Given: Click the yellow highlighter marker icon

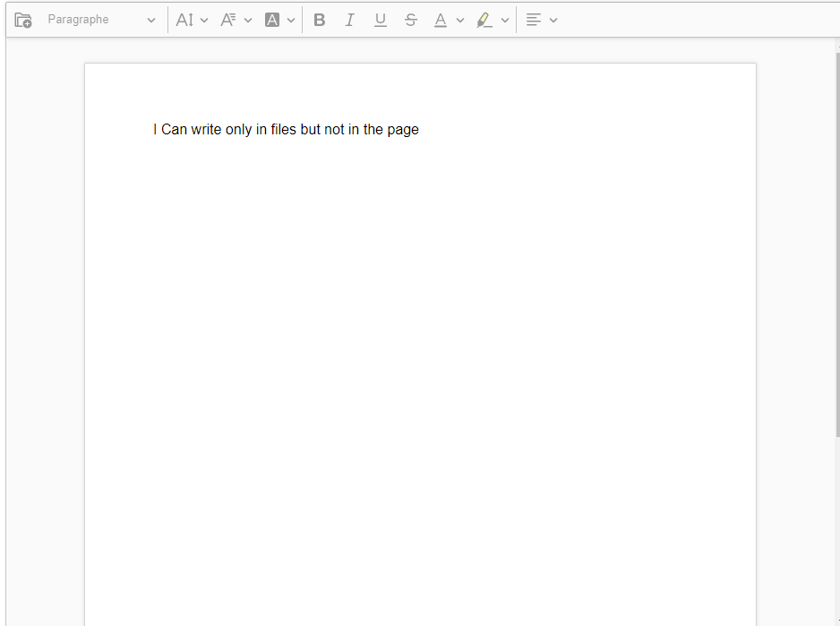Looking at the screenshot, I should pyautogui.click(x=484, y=20).
